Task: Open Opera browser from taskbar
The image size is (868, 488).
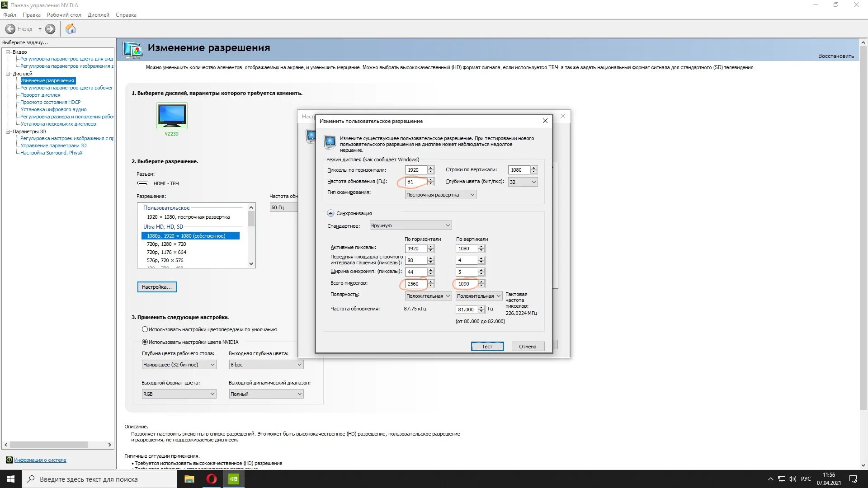Action: point(211,479)
